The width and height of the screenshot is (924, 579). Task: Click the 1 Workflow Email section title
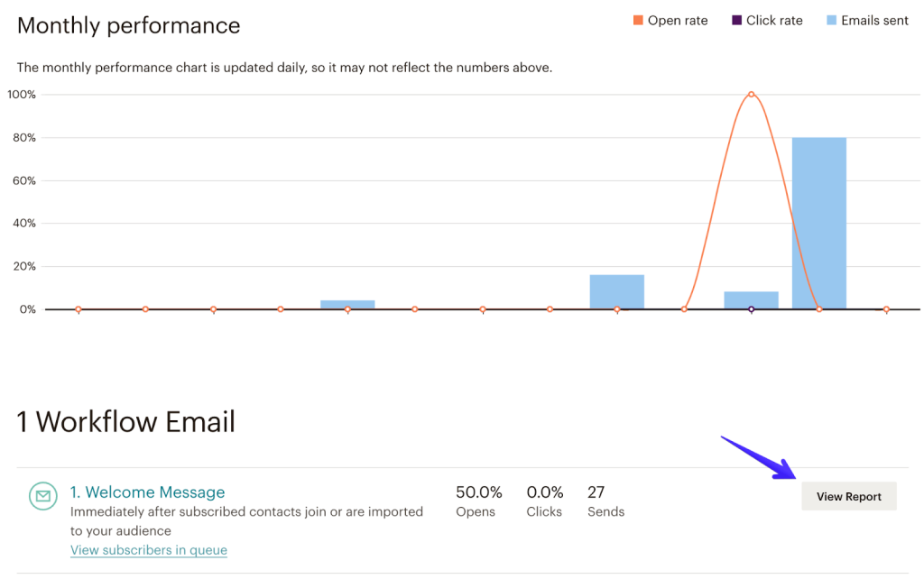[x=125, y=421]
